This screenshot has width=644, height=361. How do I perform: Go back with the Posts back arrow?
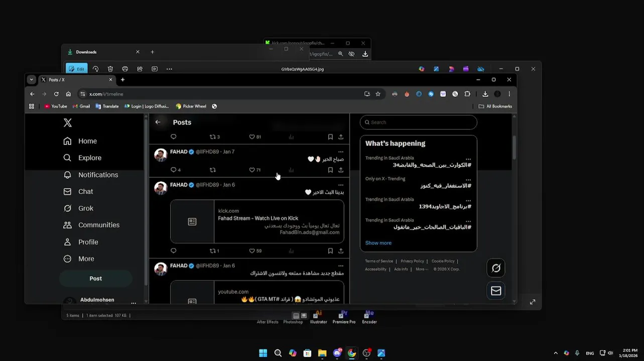[x=158, y=122]
